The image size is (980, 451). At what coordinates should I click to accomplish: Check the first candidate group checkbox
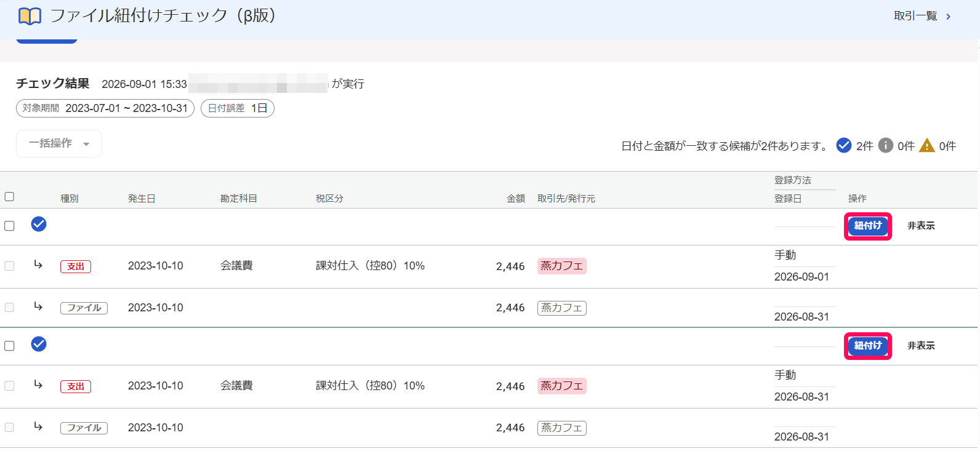[9, 226]
